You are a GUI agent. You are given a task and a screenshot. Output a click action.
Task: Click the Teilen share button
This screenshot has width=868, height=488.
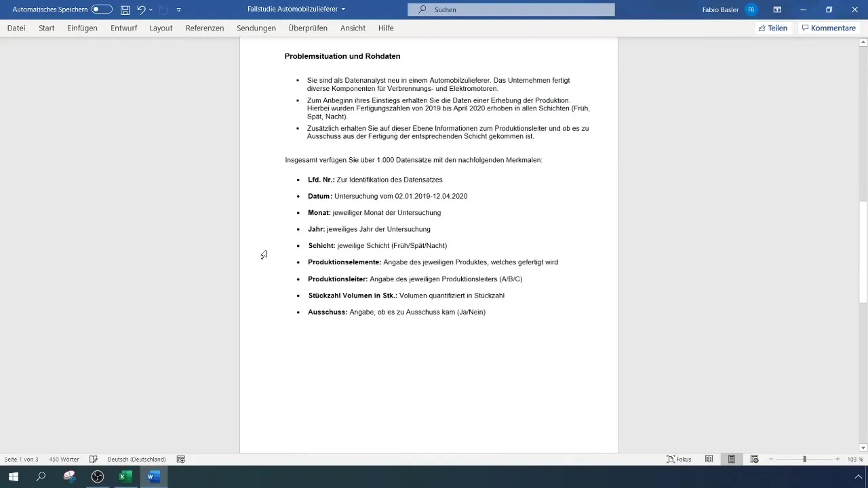(x=773, y=28)
